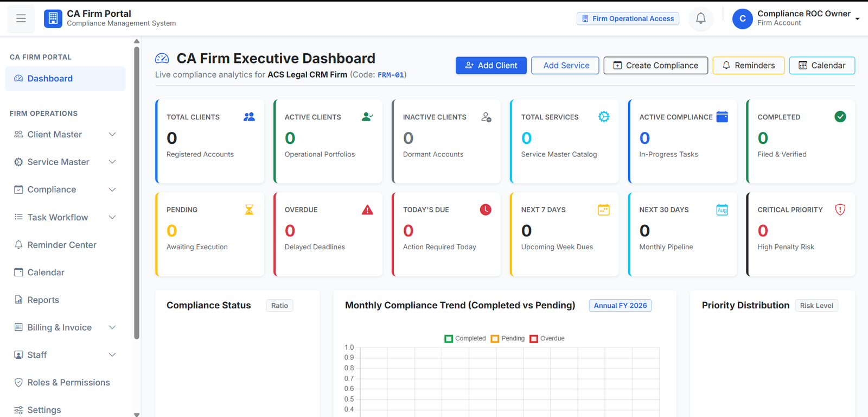Open the Compliance ROC Owner account dropdown
Viewport: 868px width, 417px height.
coord(796,18)
